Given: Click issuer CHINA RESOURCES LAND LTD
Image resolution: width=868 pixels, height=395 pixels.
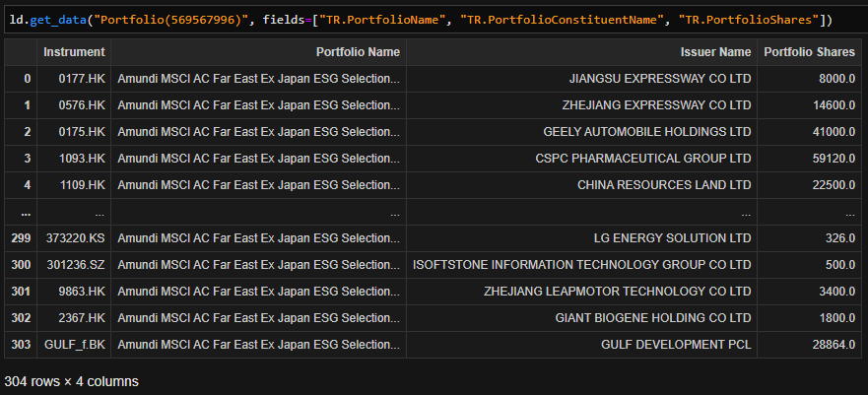Looking at the screenshot, I should [x=664, y=185].
